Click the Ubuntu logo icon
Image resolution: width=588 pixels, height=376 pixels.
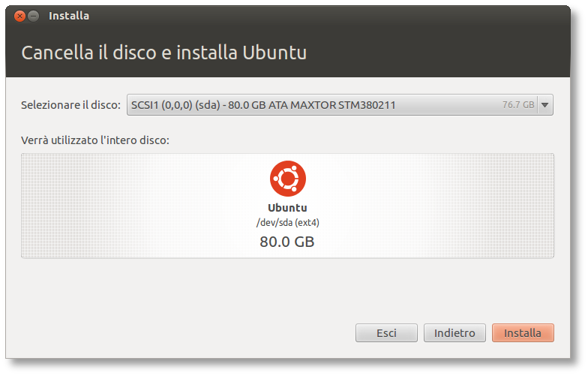pyautogui.click(x=288, y=179)
